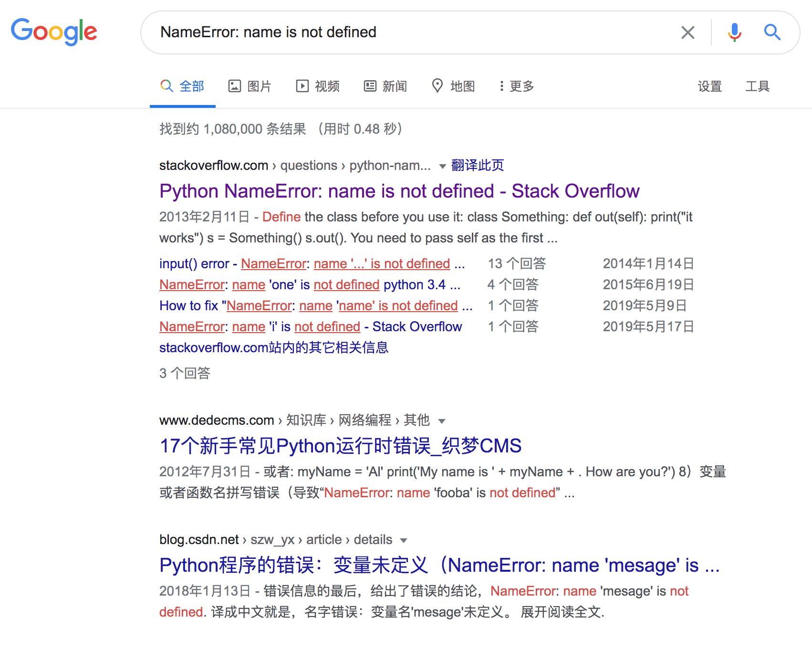Open the 更多 (More) menu
Screen dimensions: 812x650
tap(517, 86)
